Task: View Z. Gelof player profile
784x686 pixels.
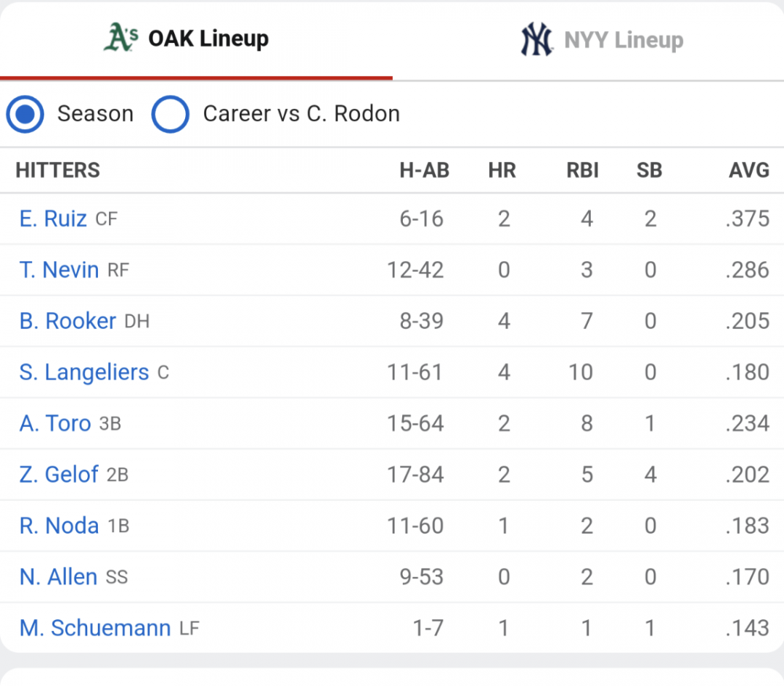Action: [59, 475]
